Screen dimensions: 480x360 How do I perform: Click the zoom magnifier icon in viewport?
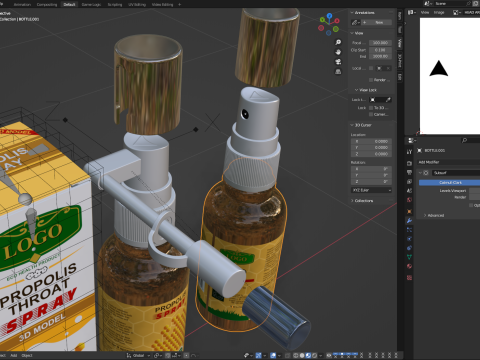click(338, 42)
